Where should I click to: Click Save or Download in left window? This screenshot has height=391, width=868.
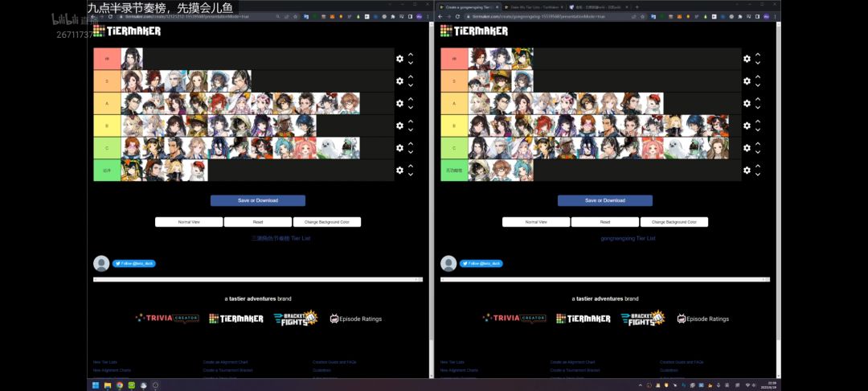click(258, 200)
